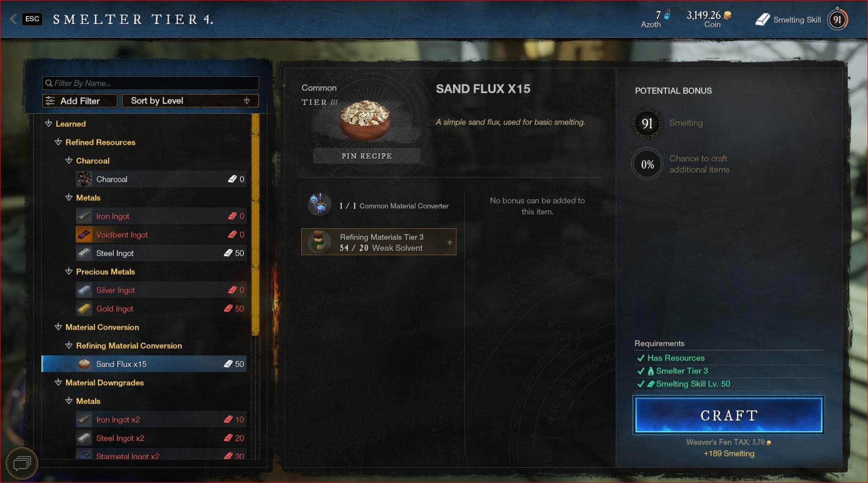Select the Gold Ingot recipe
The width and height of the screenshot is (868, 483).
coord(161,308)
